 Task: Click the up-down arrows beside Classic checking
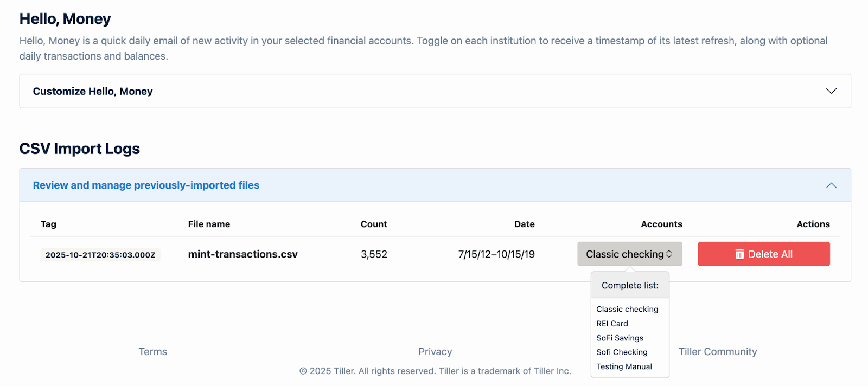pyautogui.click(x=669, y=254)
